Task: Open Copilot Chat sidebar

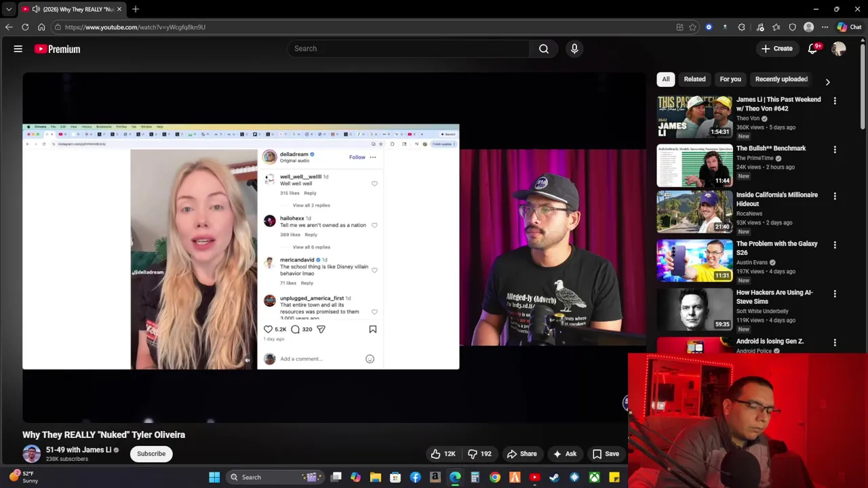Action: tap(849, 27)
